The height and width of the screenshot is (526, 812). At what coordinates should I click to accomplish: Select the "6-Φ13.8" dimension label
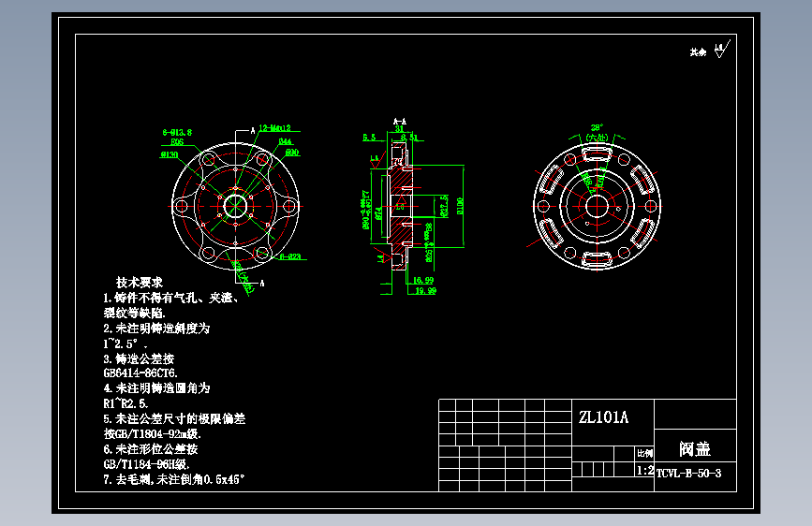pos(177,133)
